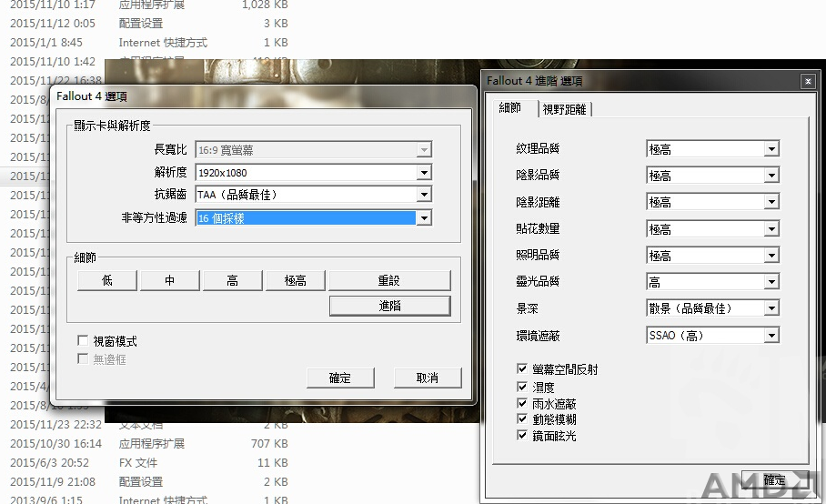Switch to the 視野距離 tab

[x=564, y=109]
